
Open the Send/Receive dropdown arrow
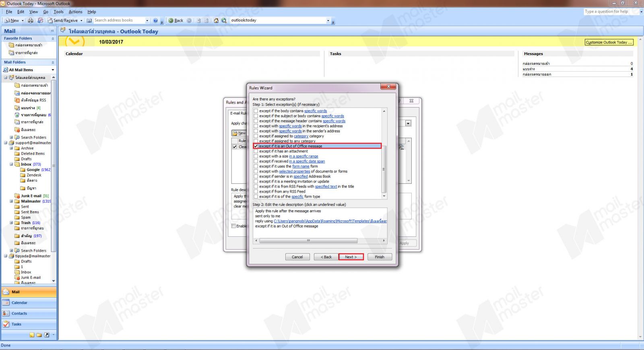[x=81, y=20]
